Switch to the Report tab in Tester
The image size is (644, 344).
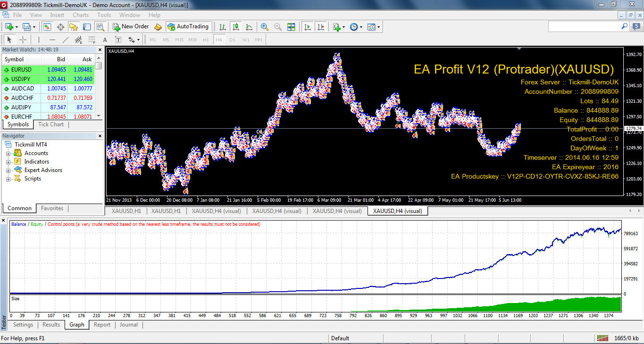[102, 325]
